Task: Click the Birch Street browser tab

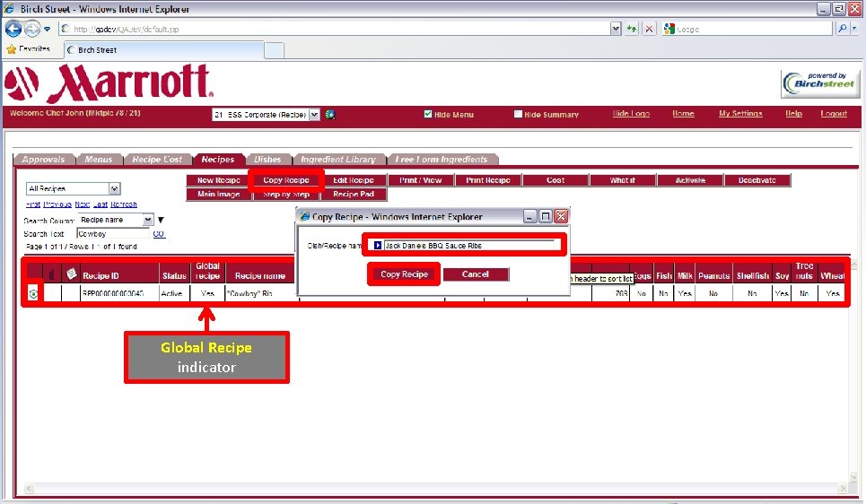Action: tap(163, 49)
